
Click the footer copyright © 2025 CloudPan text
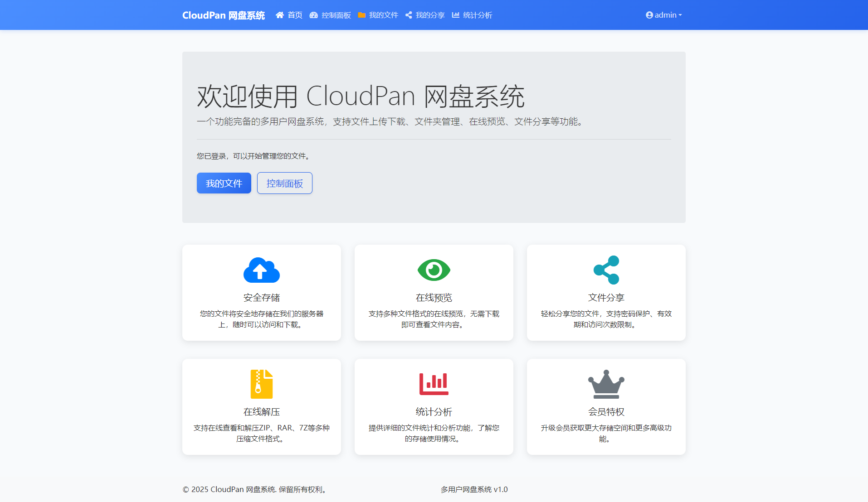(x=256, y=489)
